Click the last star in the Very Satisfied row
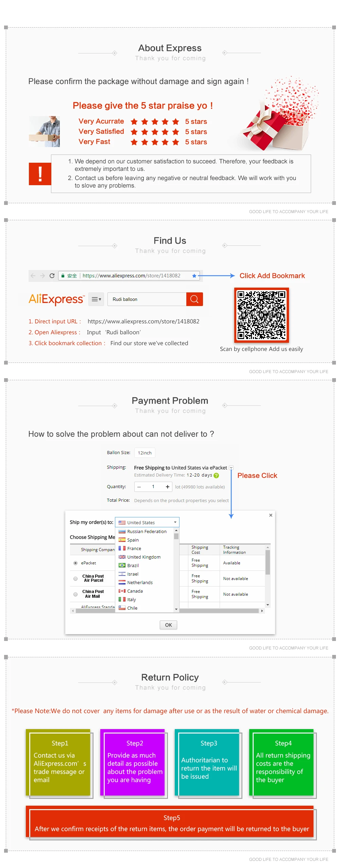Screen dimensions: 340x868 pos(175,132)
